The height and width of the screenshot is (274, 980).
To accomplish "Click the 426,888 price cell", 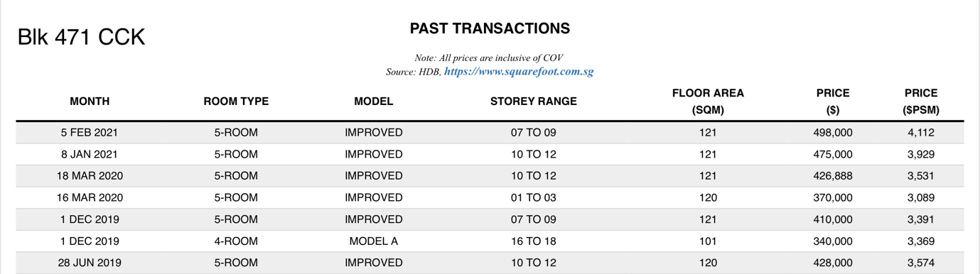I will coord(833,176).
